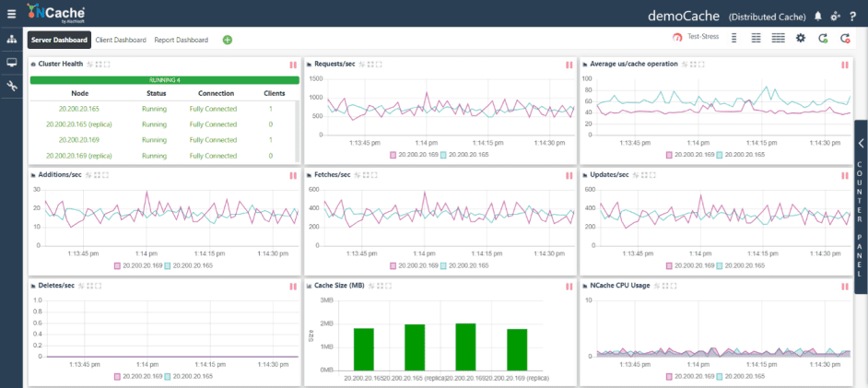This screenshot has width=868, height=388.
Task: Maximize the Requests/sec panel with the fullscreen icon
Action: click(x=380, y=65)
